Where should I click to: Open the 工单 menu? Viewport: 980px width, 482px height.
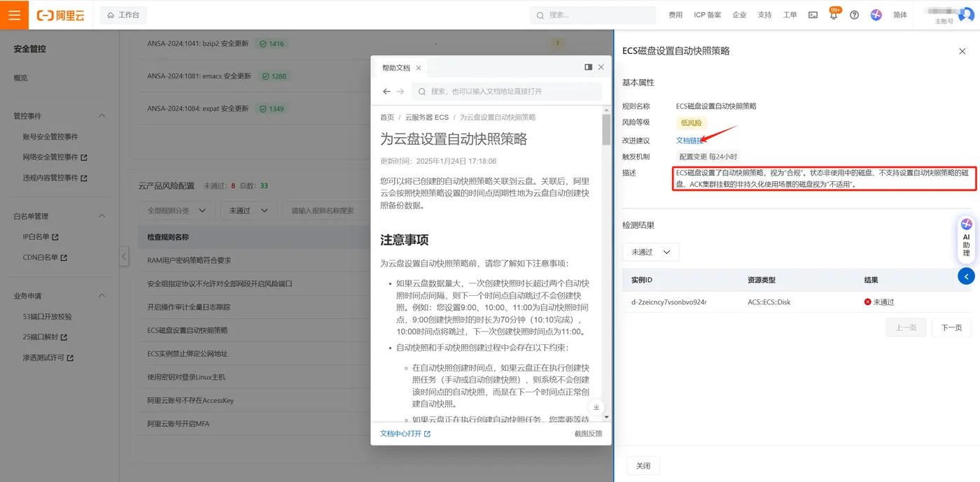(790, 15)
